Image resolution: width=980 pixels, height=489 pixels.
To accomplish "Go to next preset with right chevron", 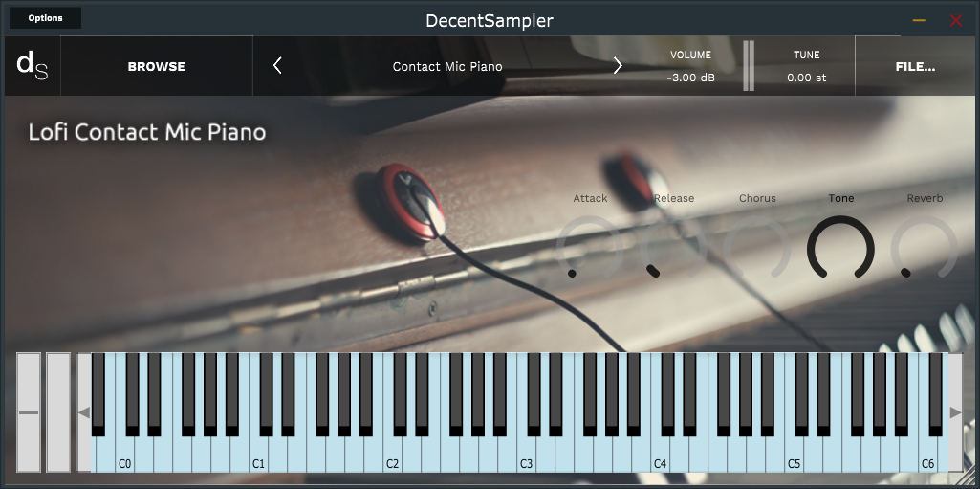I will pos(618,66).
